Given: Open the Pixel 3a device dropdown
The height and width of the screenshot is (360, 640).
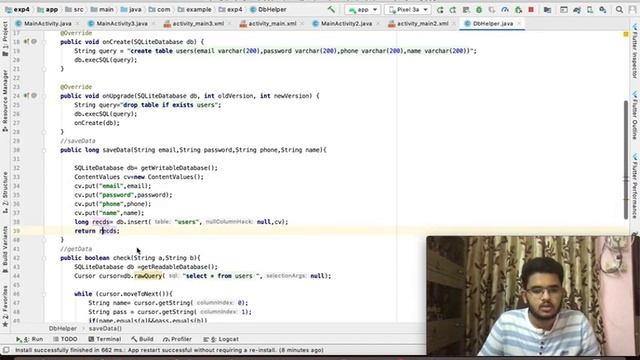Looking at the screenshot, I should coord(407,9).
